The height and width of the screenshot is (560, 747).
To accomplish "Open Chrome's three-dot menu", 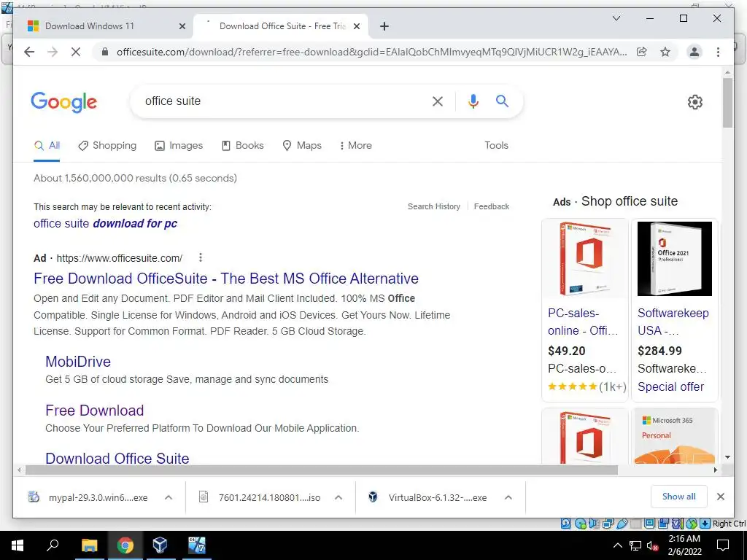I will pos(718,52).
